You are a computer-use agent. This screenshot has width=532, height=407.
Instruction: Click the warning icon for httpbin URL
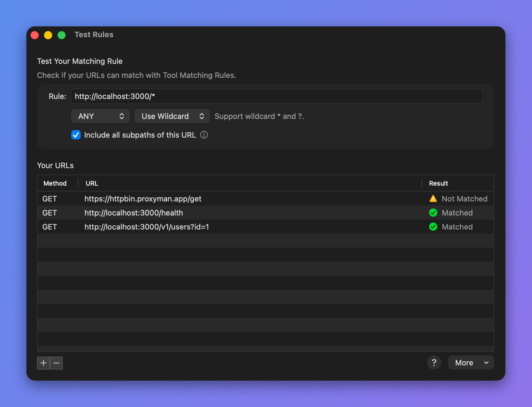(x=433, y=199)
